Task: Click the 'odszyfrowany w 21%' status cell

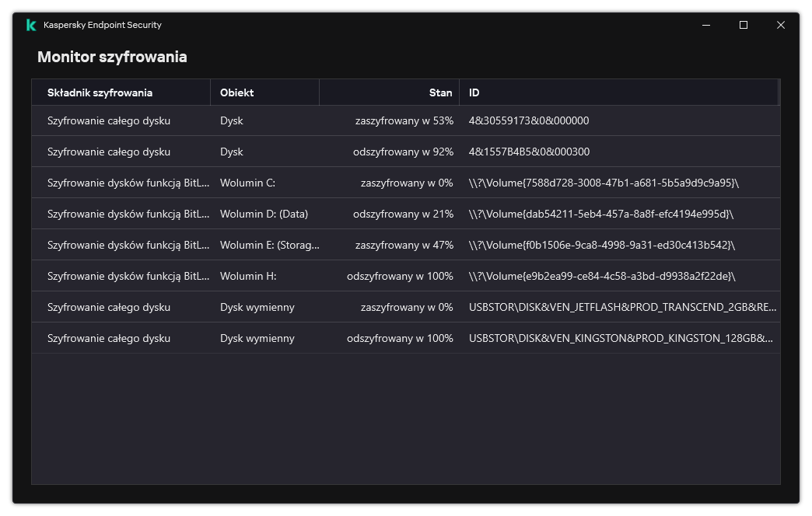Action: click(x=403, y=214)
